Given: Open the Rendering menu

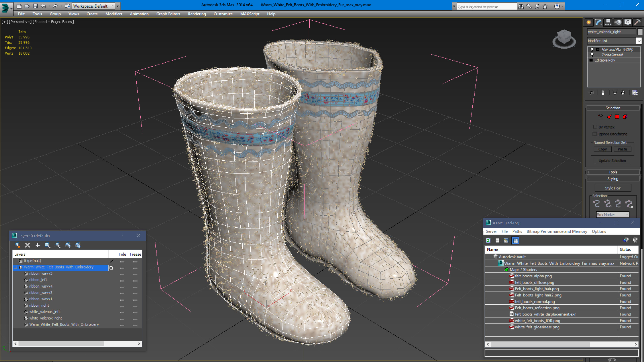Looking at the screenshot, I should click(x=197, y=14).
